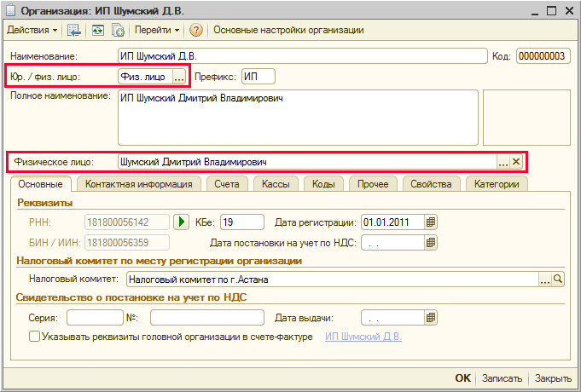Screen dimensions: 581x392
Task: Open the Юр. / физ. лицо selection button
Action: [178, 77]
